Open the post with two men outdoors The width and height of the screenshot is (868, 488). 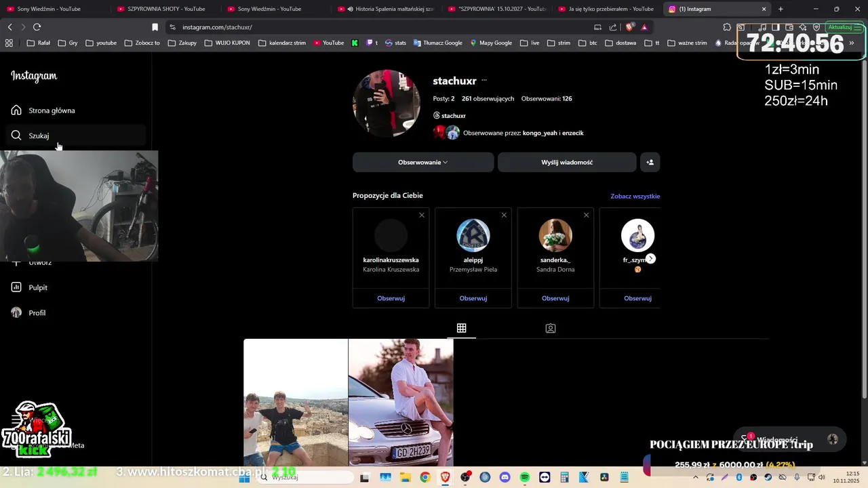coord(296,403)
